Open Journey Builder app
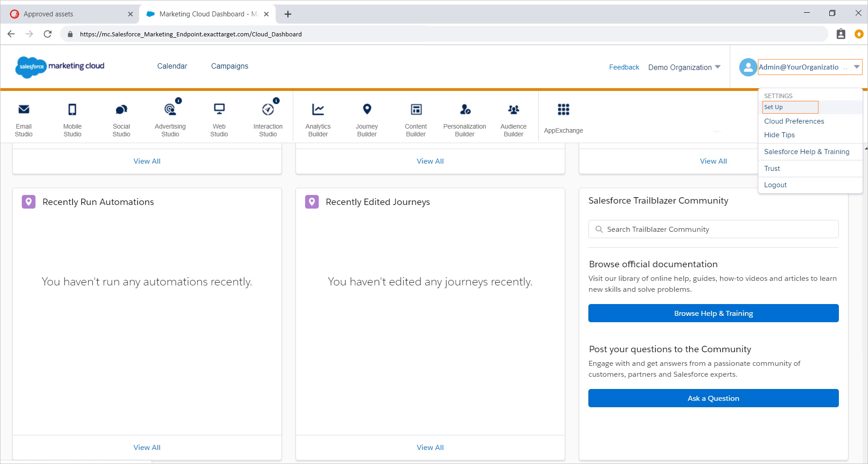Viewport: 868px width, 464px height. [x=367, y=120]
